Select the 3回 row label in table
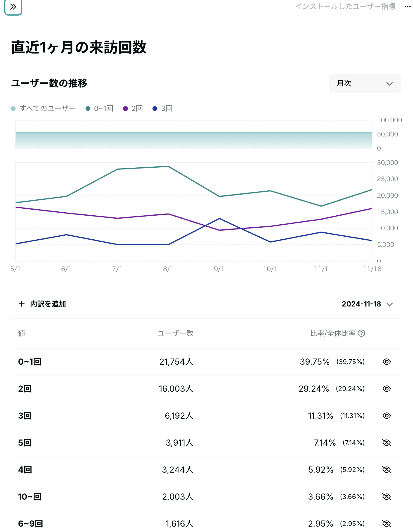 tap(25, 416)
